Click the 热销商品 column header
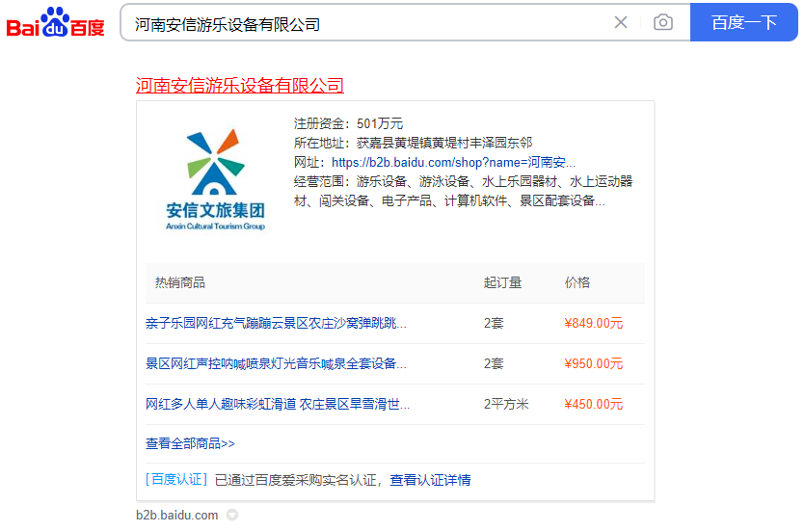This screenshot has height=532, width=805. click(180, 282)
